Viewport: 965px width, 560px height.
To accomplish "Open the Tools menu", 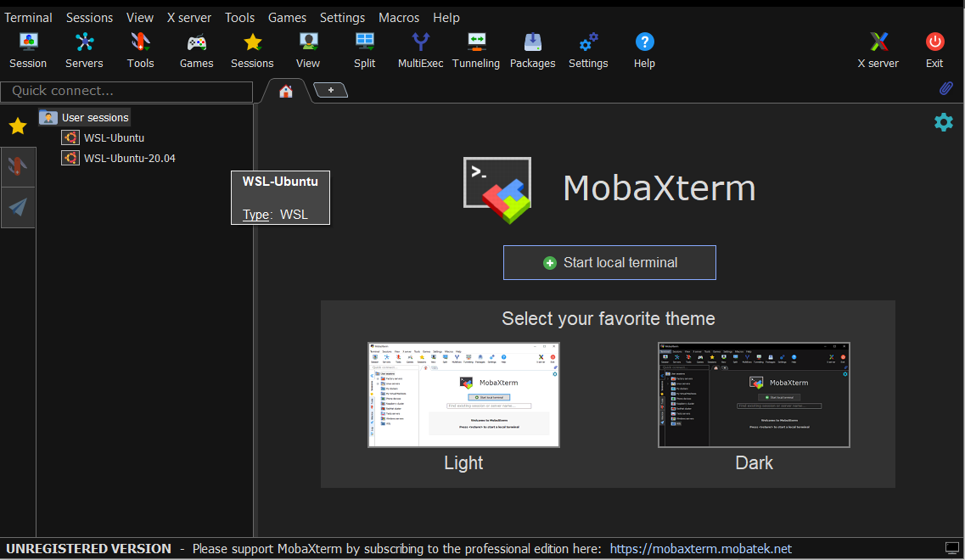I will 239,18.
